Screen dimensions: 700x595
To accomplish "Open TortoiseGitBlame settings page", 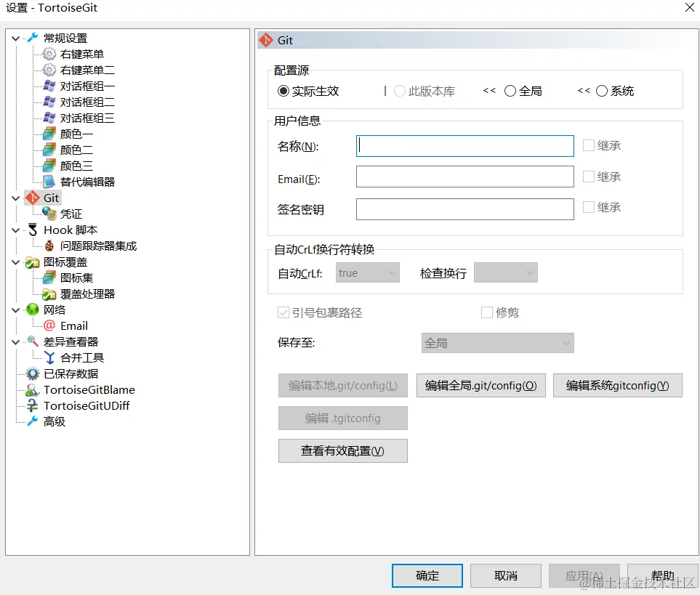I will 89,390.
